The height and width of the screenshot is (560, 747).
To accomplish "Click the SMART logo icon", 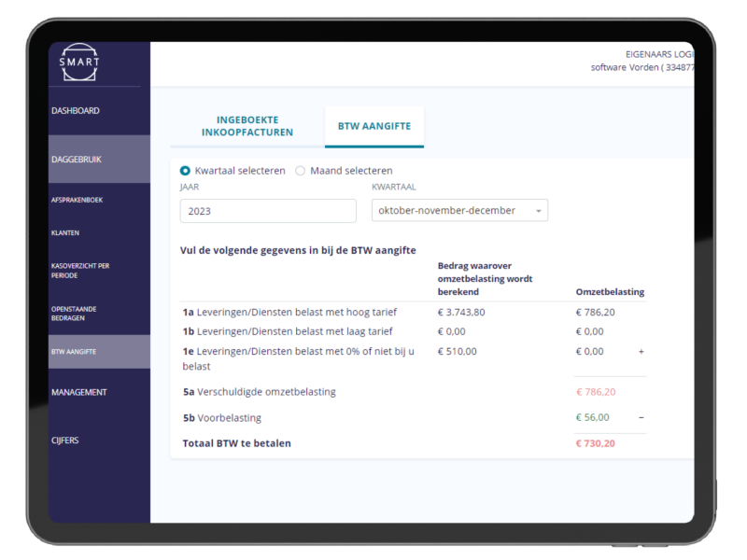I will point(78,63).
